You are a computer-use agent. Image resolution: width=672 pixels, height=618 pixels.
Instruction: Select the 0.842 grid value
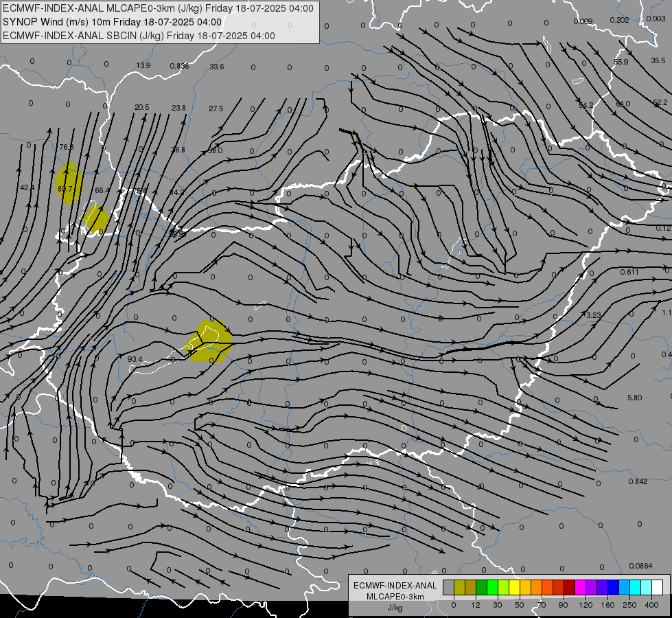pos(638,481)
